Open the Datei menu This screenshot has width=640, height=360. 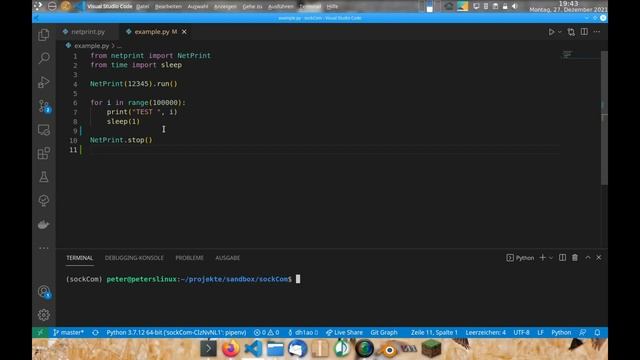142,7
